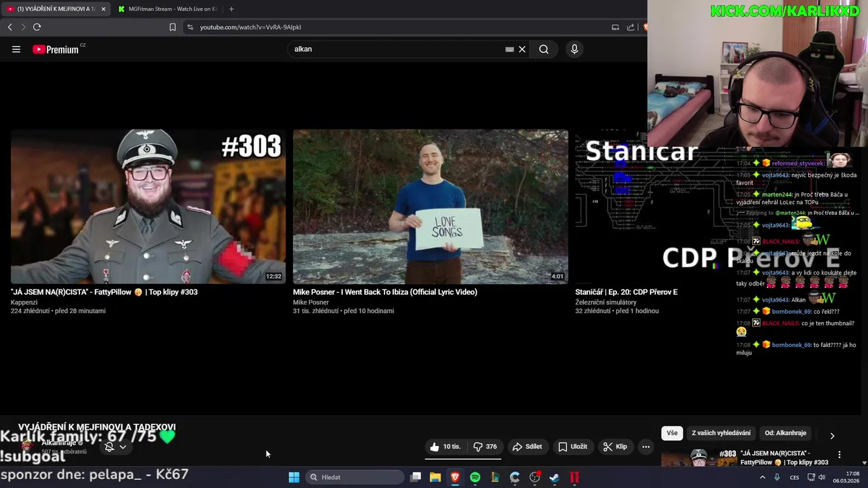The image size is (868, 488).
Task: Select the Od: Alkanhraje chip
Action: click(785, 433)
